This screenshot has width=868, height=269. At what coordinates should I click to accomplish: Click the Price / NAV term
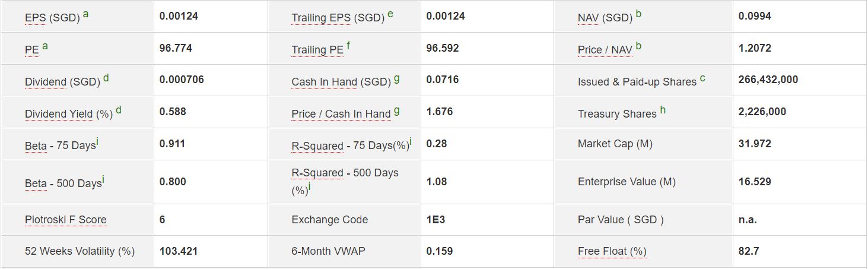tap(605, 50)
